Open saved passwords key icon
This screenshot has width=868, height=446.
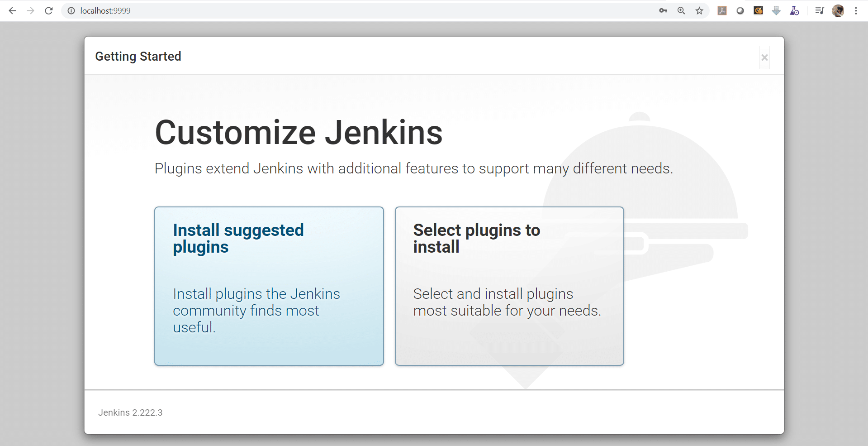coord(663,11)
